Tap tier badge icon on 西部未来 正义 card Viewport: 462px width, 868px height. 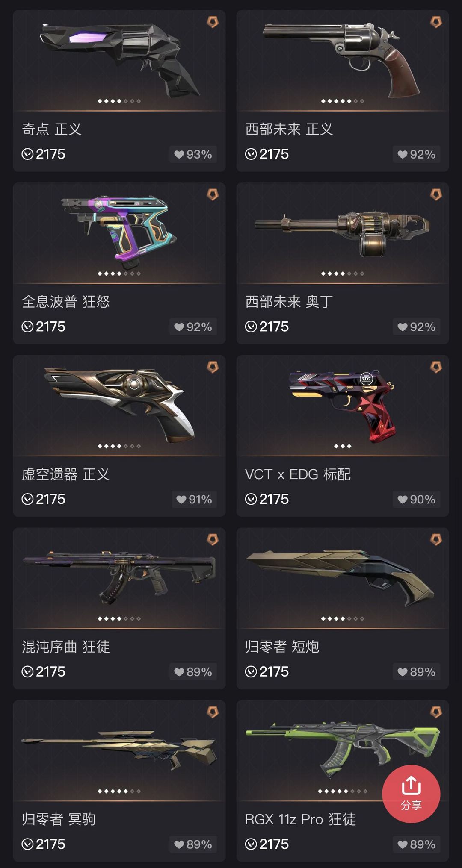[x=436, y=22]
